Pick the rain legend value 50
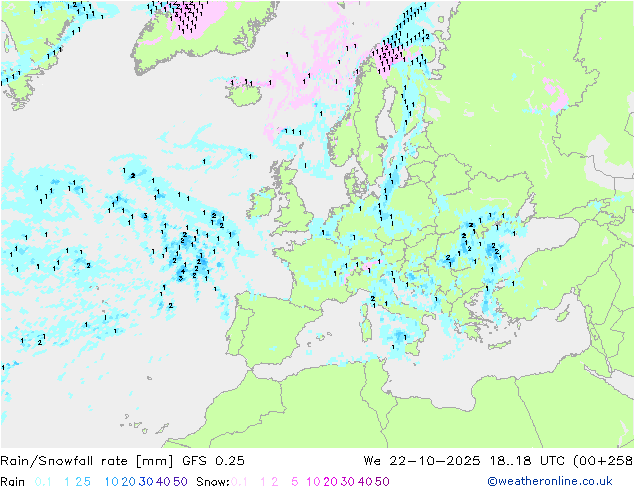 pos(180,482)
